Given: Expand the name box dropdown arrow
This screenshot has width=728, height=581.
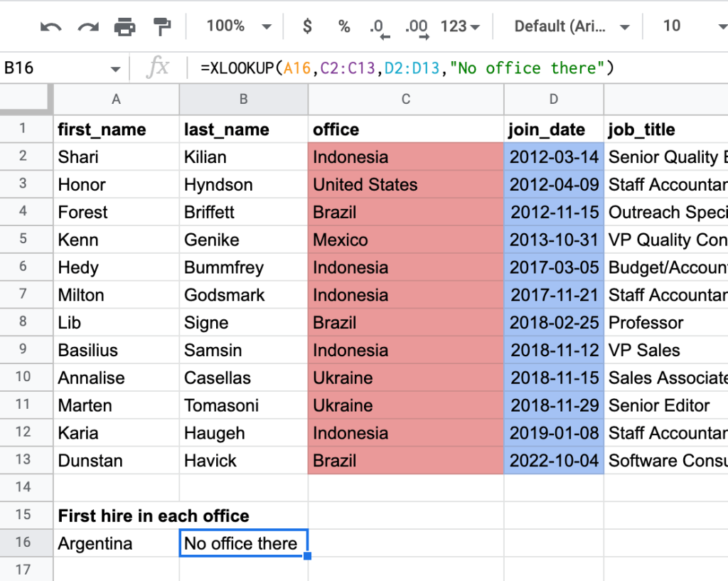Looking at the screenshot, I should coord(115,70).
